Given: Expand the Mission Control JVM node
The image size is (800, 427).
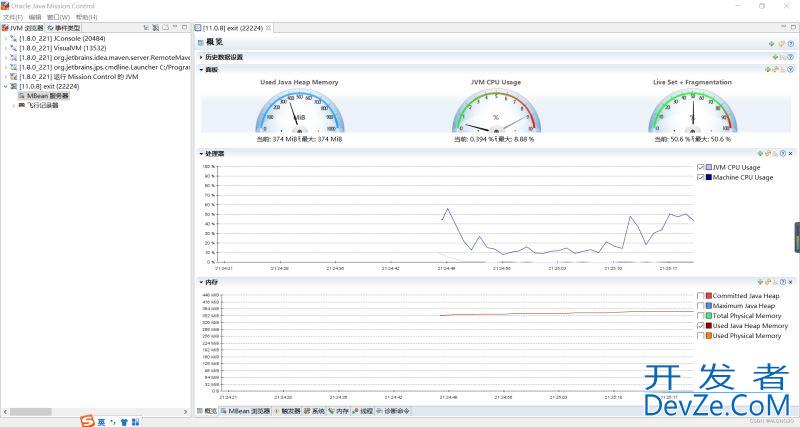Looking at the screenshot, I should [x=6, y=77].
